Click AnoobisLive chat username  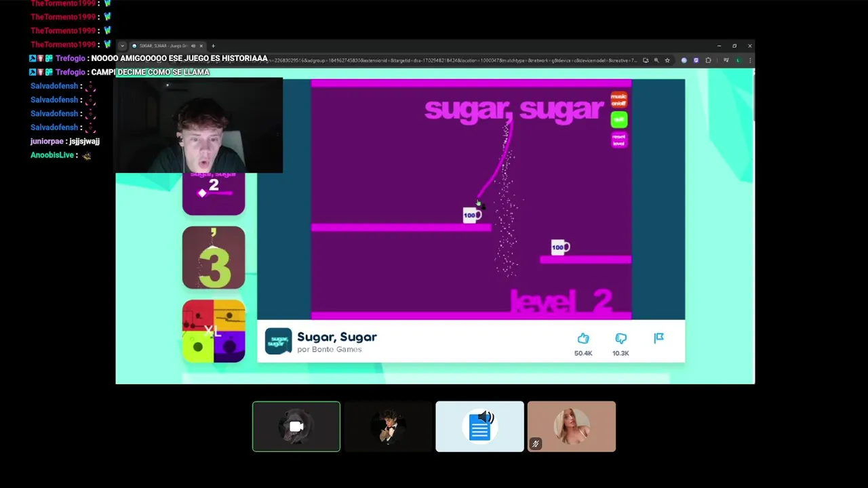52,155
